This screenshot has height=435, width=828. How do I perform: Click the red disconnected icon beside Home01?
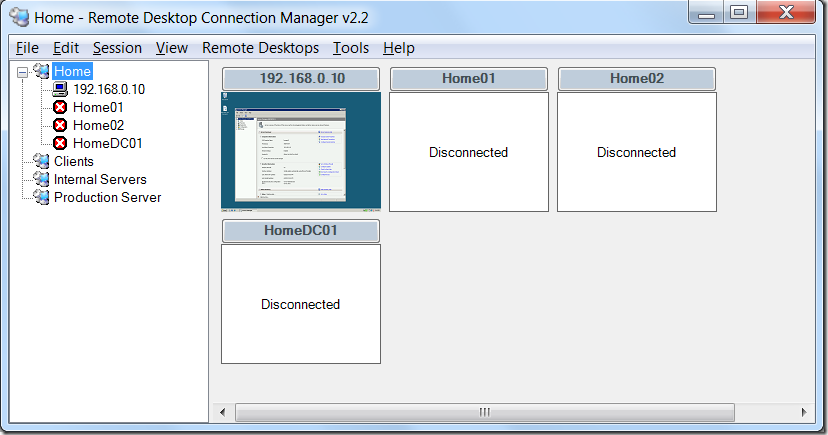pos(60,107)
